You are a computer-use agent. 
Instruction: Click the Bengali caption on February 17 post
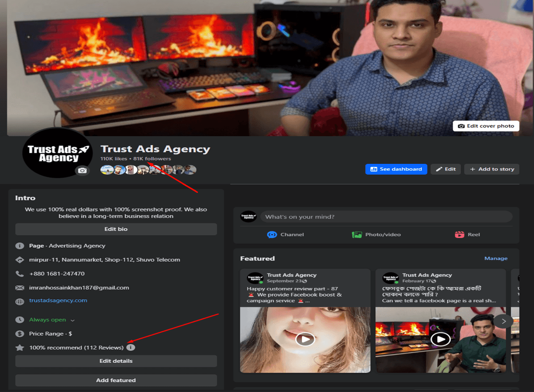432,291
